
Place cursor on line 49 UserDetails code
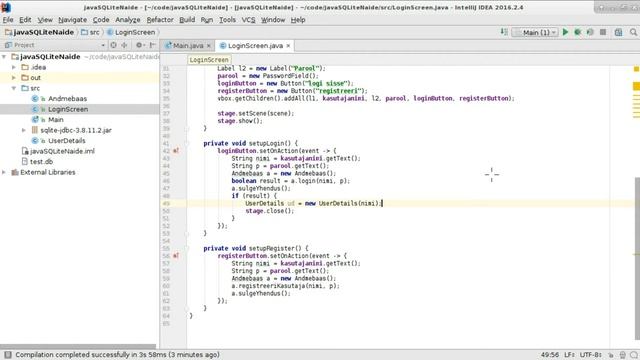click(313, 203)
